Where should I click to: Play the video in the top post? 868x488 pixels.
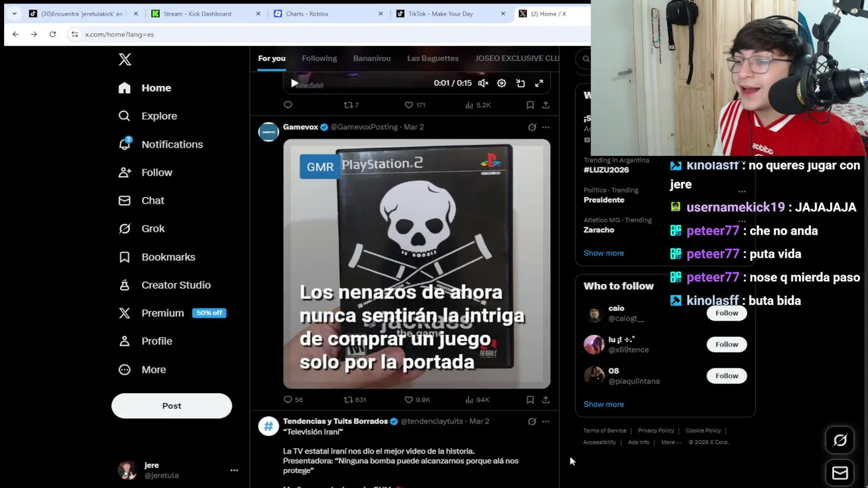[x=294, y=83]
